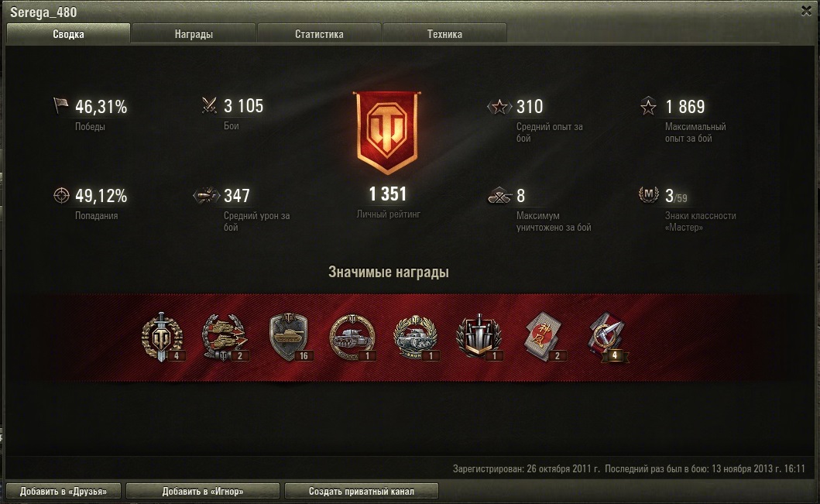820x504 pixels.
Task: Click the Master mastery badge icon
Action: [x=648, y=194]
